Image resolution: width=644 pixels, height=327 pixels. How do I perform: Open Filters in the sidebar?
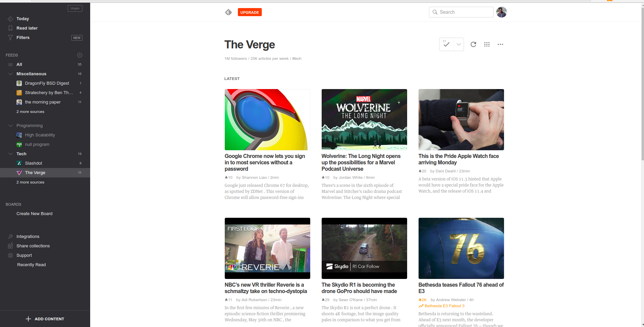click(x=23, y=38)
